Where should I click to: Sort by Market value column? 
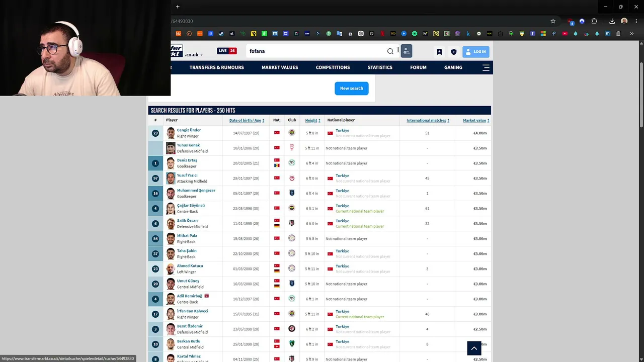(476, 121)
